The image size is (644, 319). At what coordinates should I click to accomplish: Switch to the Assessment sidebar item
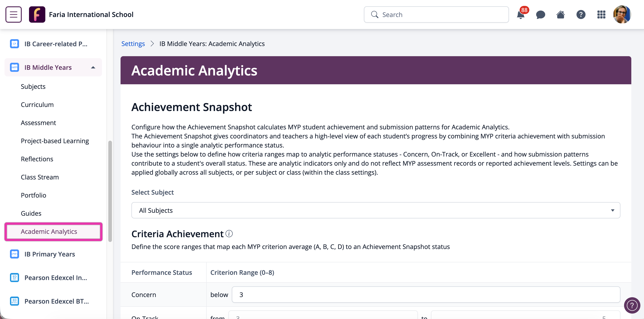38,123
